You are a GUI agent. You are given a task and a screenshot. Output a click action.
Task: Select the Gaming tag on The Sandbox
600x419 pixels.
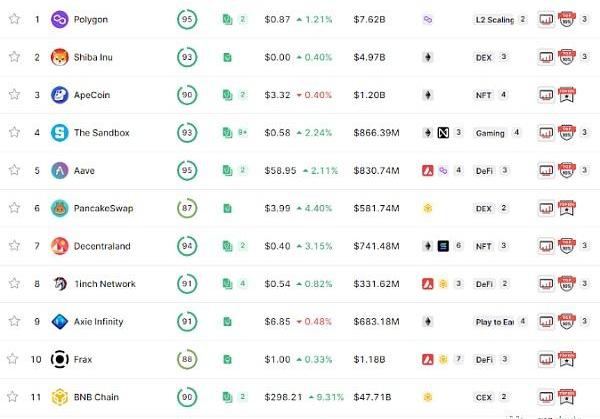pos(490,133)
